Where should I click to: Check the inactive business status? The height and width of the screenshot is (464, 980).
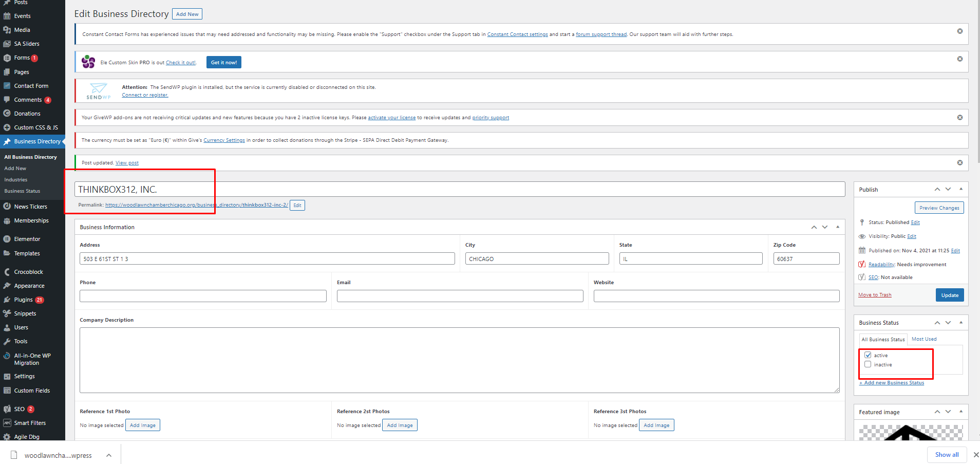tap(868, 364)
